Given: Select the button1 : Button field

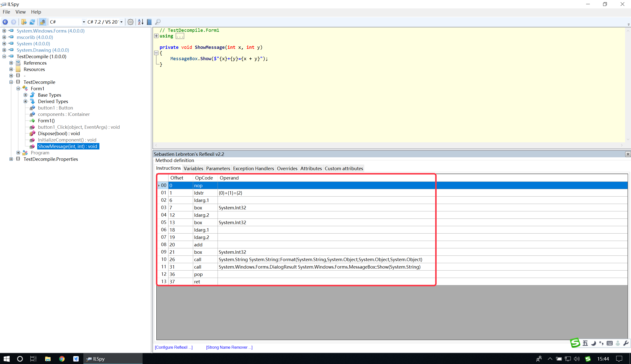Looking at the screenshot, I should tap(55, 108).
